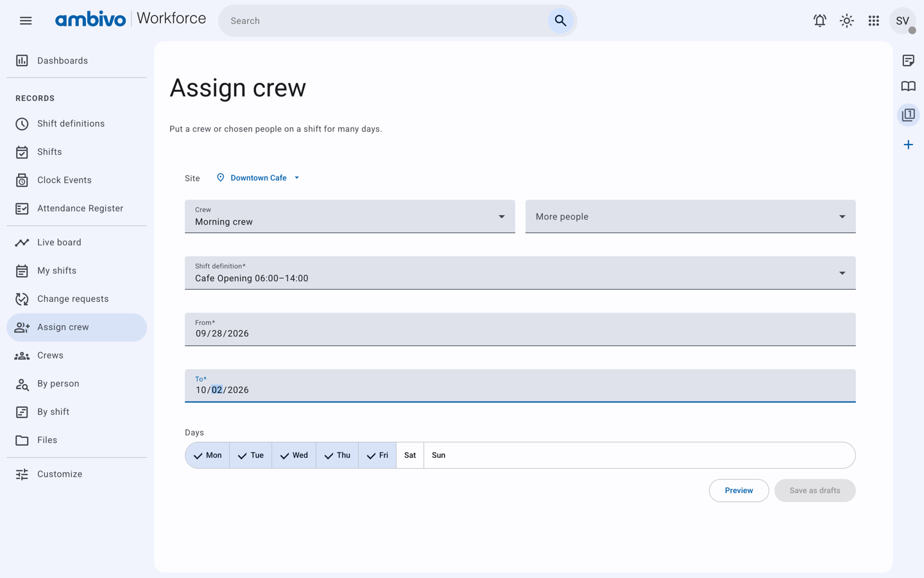Click the Dashboards chart icon
924x578 pixels.
[22, 60]
